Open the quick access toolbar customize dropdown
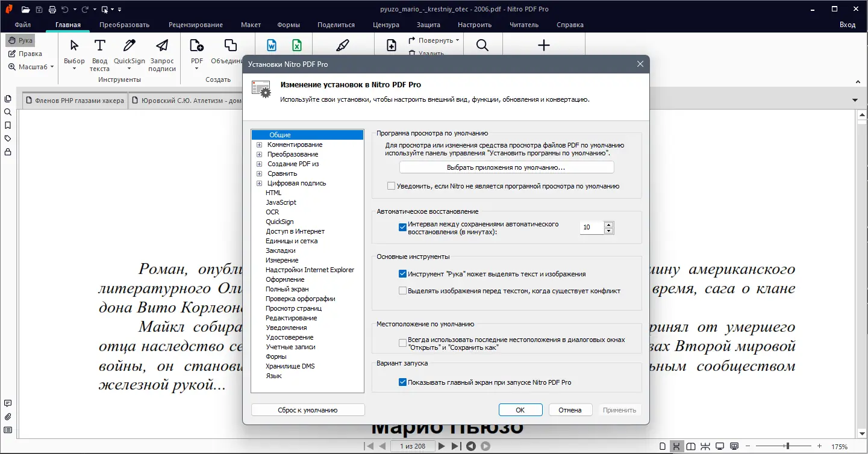 [119, 10]
